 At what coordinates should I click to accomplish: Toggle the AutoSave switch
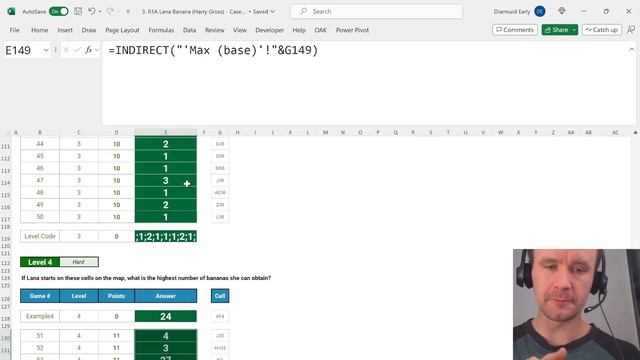(x=58, y=11)
